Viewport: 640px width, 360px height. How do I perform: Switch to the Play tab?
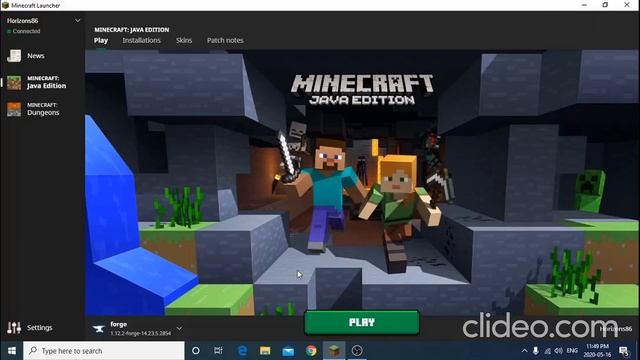[x=101, y=40]
